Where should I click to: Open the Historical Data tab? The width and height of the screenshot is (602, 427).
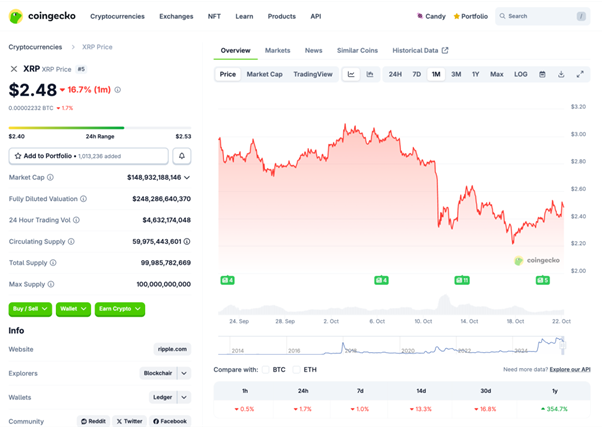420,50
